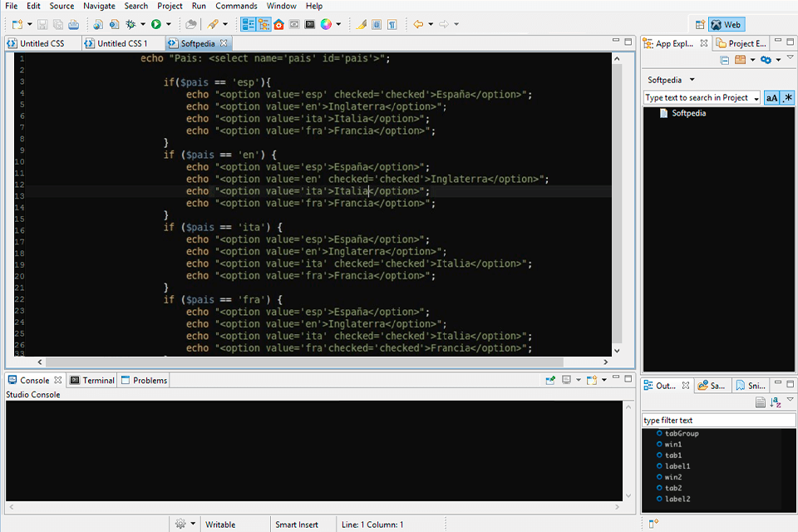Viewport: 798px width, 532px height.
Task: Pin the Console view
Action: [x=550, y=379]
